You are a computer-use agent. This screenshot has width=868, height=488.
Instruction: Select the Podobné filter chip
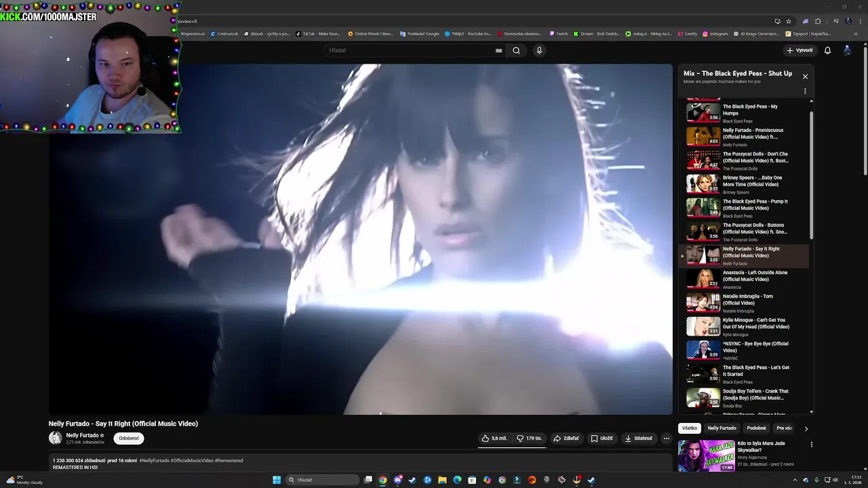click(x=756, y=428)
